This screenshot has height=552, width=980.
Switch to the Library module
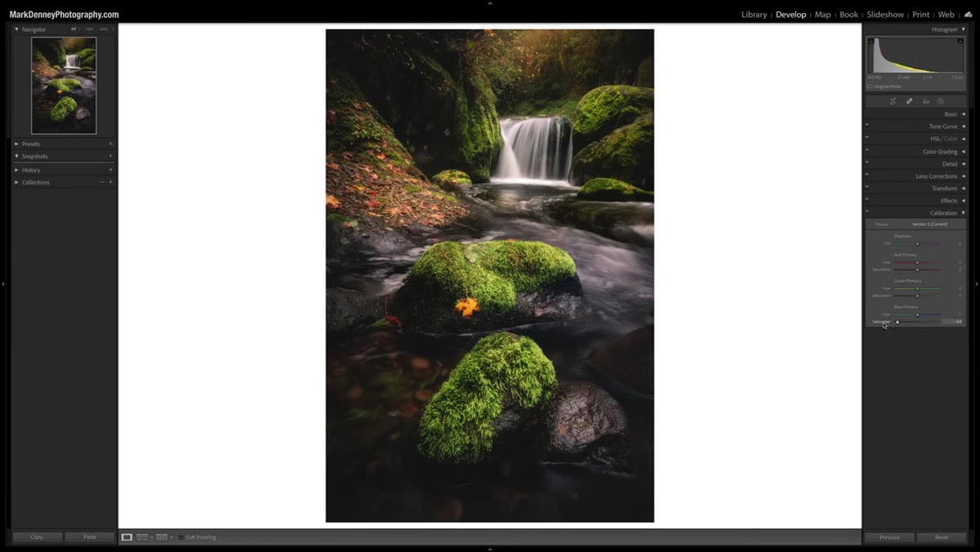(754, 15)
